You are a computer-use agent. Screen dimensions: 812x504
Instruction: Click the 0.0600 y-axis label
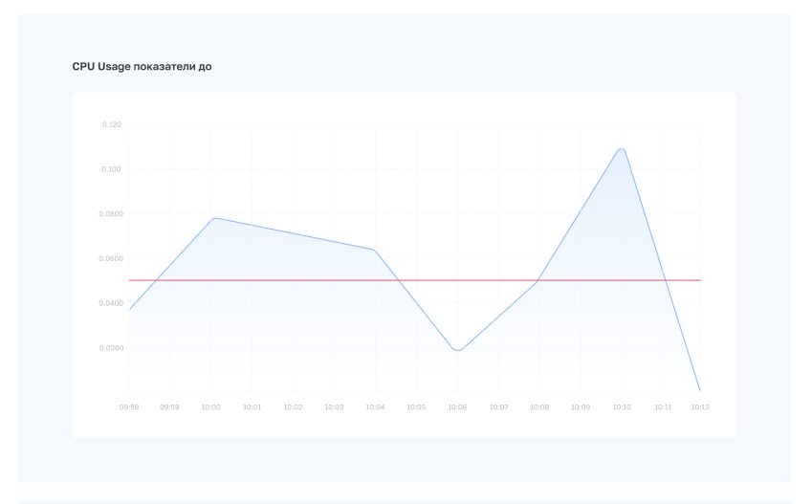click(x=111, y=258)
